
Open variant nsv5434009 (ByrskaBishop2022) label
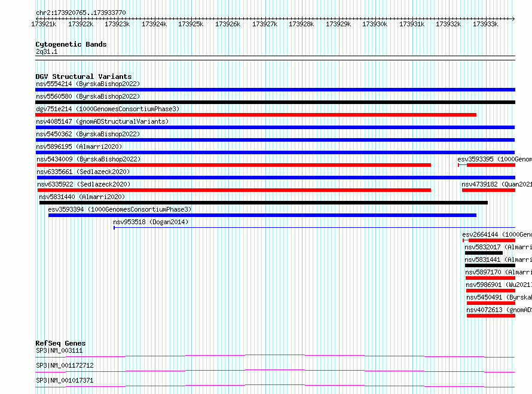click(x=88, y=159)
